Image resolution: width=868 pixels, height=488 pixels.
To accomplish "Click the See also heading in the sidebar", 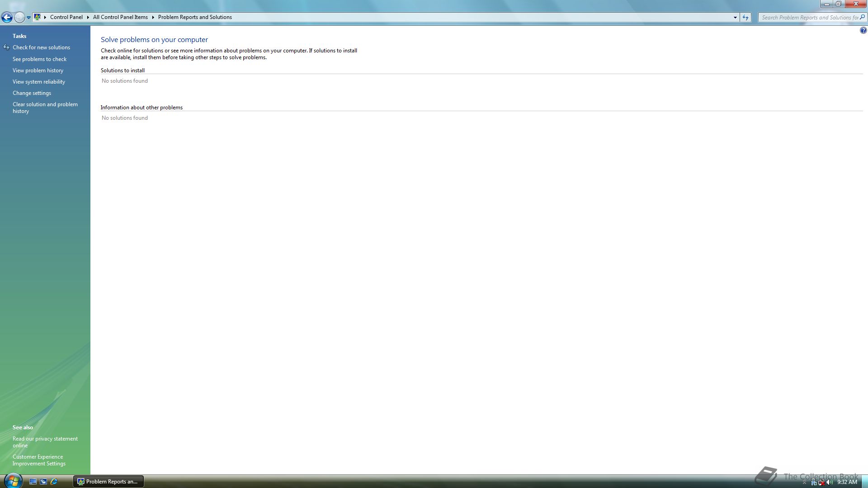I will coord(23,427).
